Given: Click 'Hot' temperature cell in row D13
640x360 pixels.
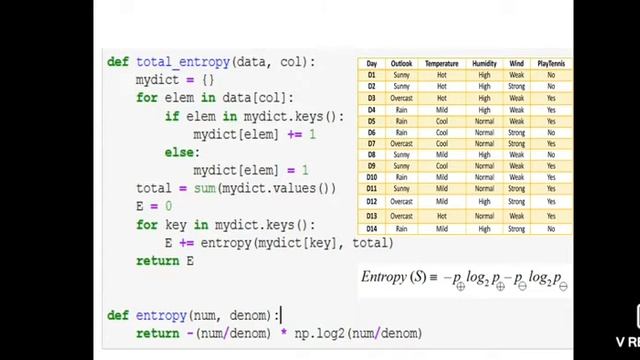Looking at the screenshot, I should (442, 216).
